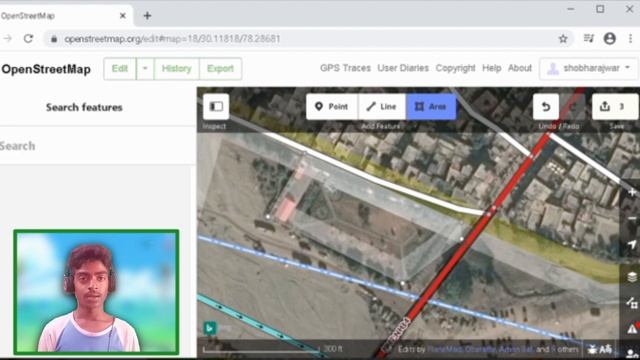Go to GPS Traces

tap(345, 68)
